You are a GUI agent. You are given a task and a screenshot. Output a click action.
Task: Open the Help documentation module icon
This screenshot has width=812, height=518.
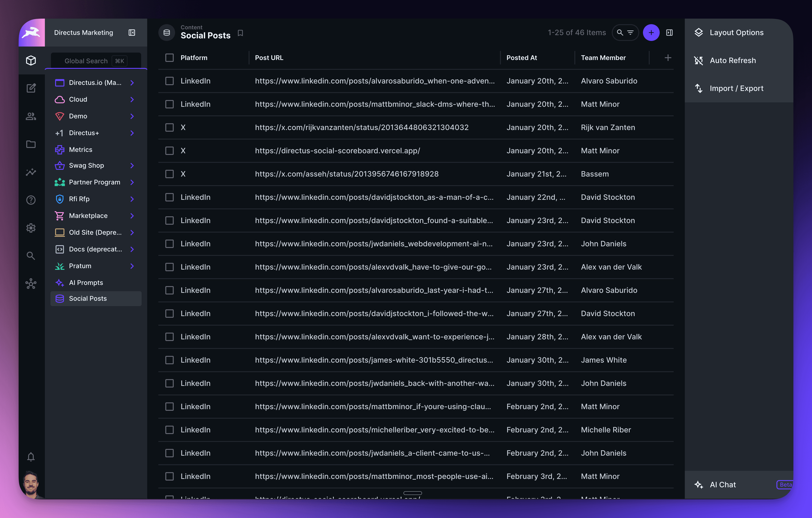31,200
